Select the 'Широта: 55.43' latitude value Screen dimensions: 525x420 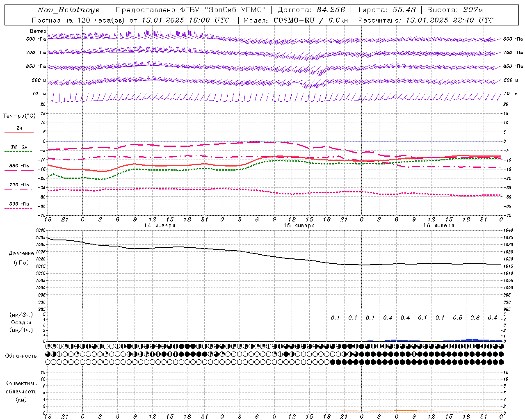(386, 10)
